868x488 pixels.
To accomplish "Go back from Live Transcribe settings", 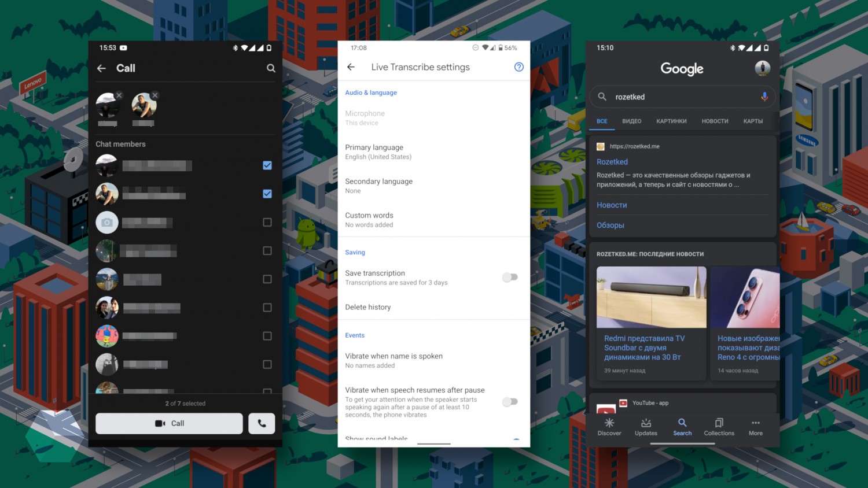I will point(351,67).
